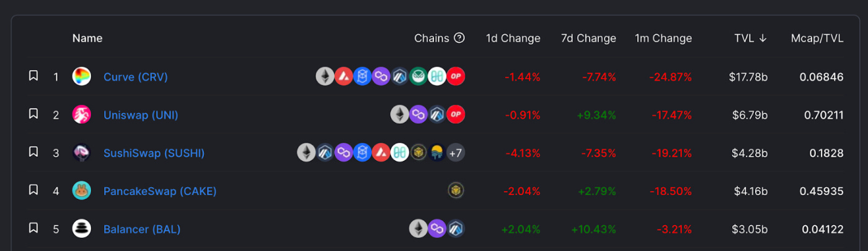The image size is (868, 251).
Task: Open the Balancer (BAL) link
Action: 142,229
